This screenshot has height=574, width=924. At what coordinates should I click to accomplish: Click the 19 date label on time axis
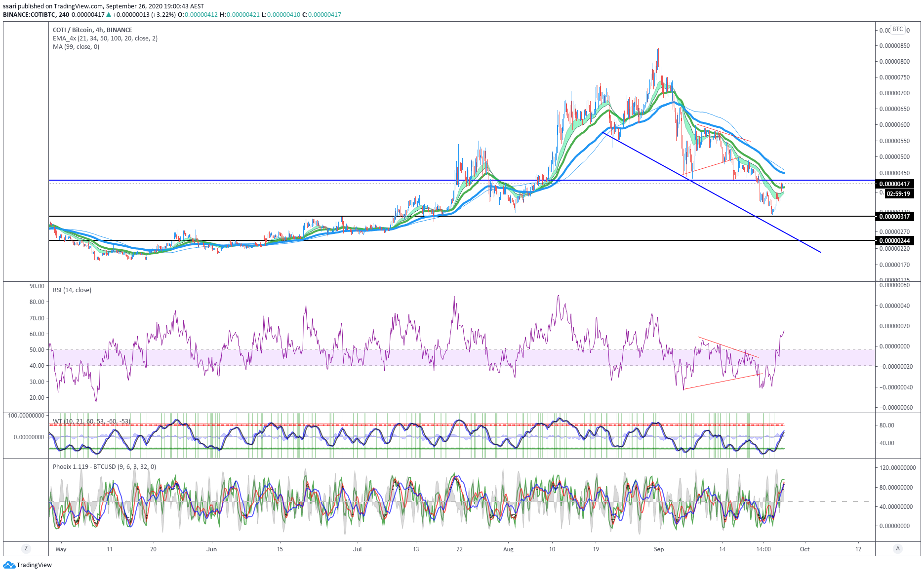click(x=596, y=549)
